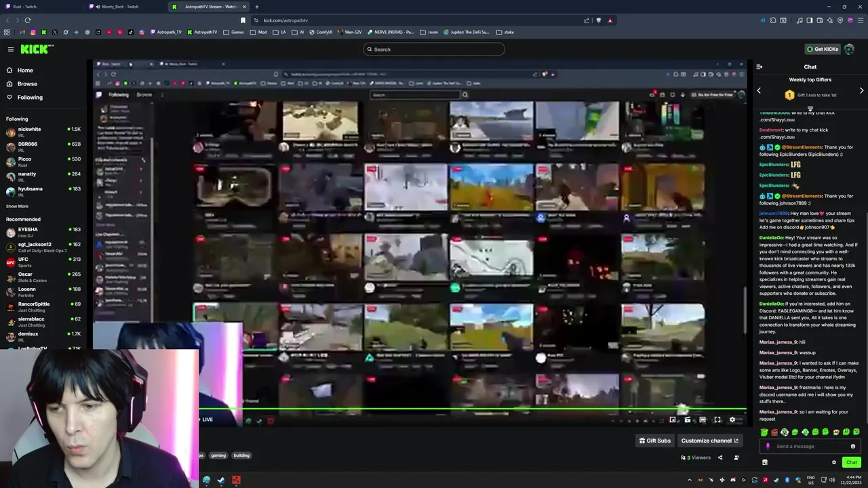Bookmark this page in address bar
This screenshot has height=488, width=868.
pyautogui.click(x=243, y=20)
